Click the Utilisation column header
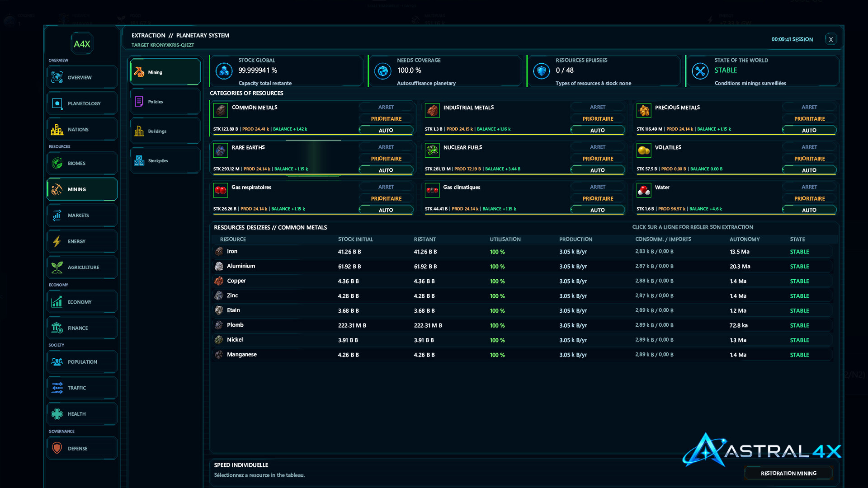The image size is (868, 488). coord(505,239)
